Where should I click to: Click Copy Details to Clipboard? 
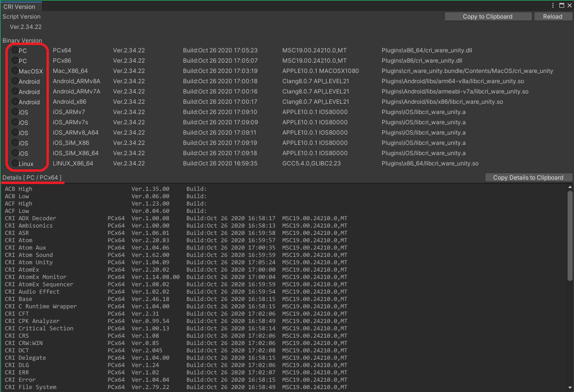click(528, 178)
